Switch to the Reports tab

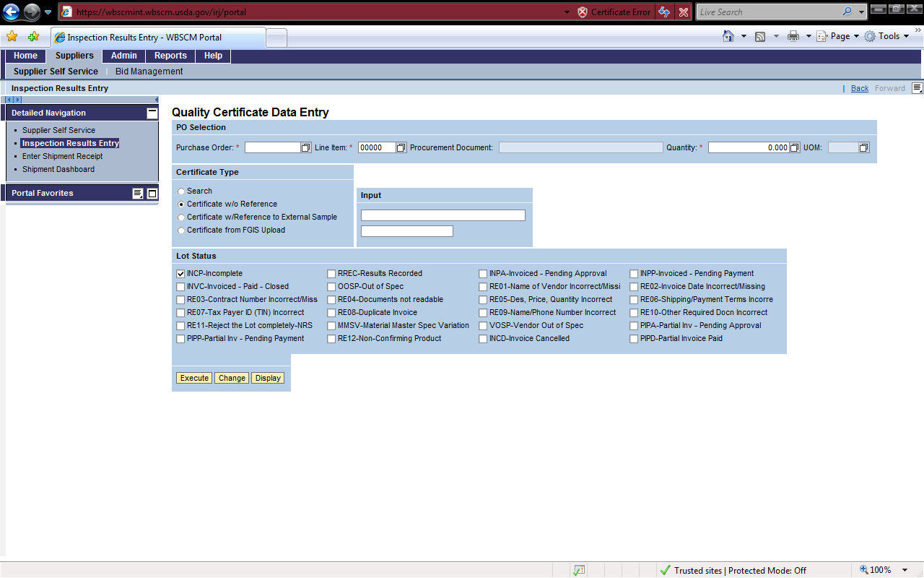170,56
